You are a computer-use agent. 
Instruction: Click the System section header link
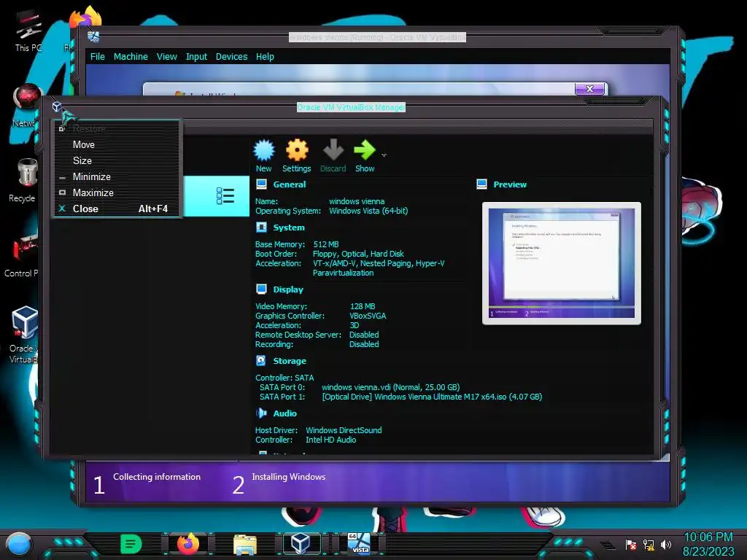[289, 227]
